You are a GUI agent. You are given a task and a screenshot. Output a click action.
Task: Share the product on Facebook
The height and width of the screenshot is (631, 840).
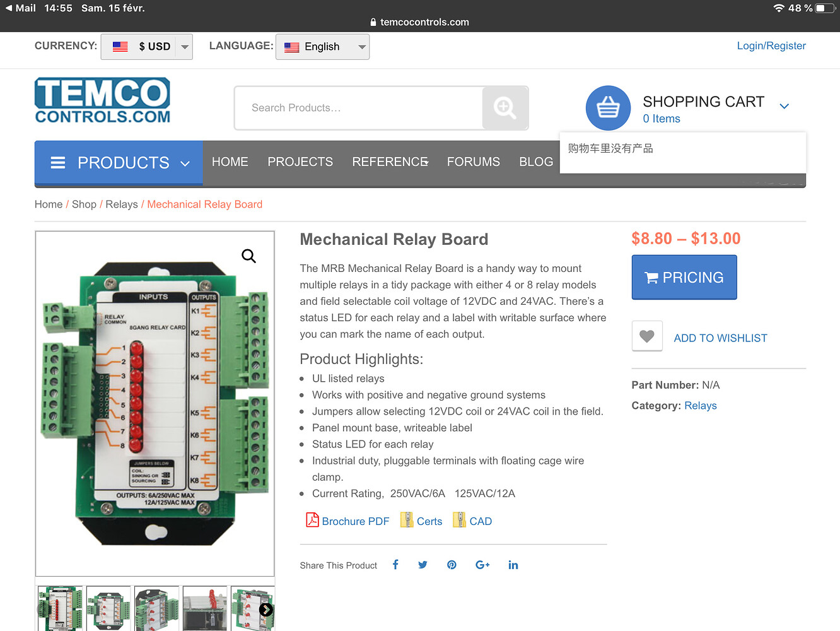click(x=395, y=564)
